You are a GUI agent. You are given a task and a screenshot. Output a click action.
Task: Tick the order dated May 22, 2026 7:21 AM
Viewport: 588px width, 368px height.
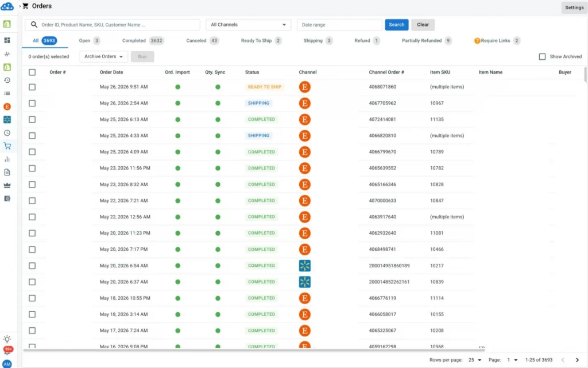coord(32,201)
